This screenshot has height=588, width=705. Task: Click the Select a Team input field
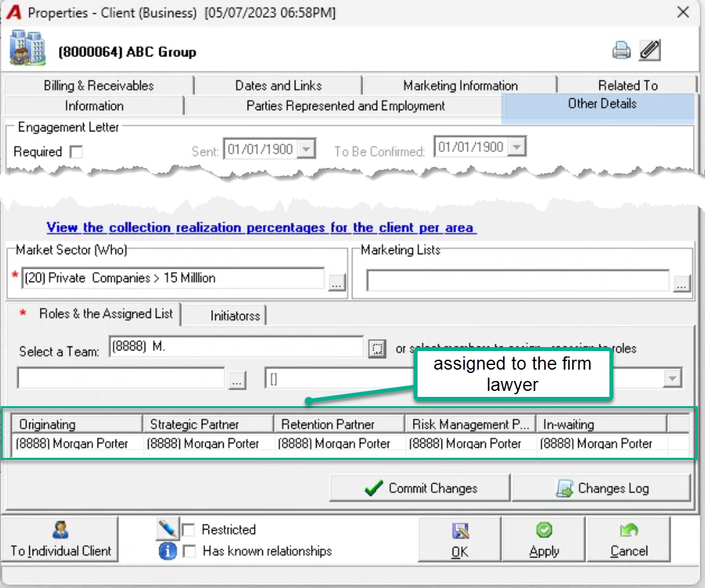pos(236,346)
